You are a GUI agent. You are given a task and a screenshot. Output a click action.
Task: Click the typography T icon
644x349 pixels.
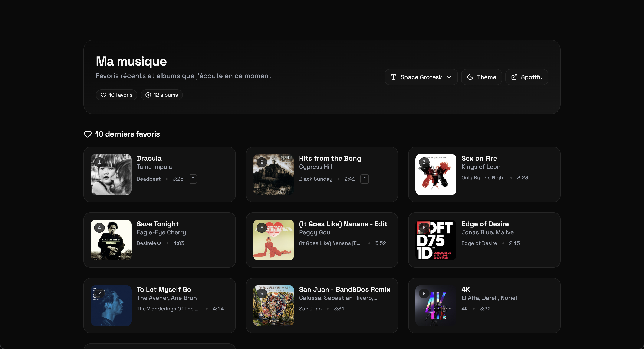394,77
